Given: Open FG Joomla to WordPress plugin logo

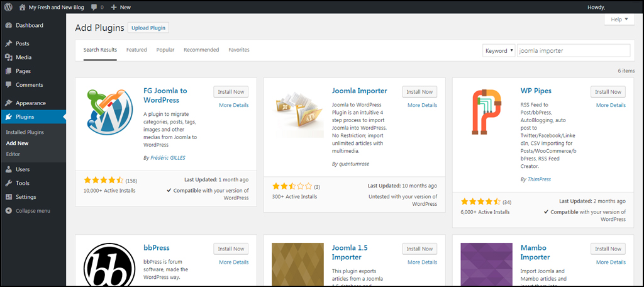Looking at the screenshot, I should pos(109,111).
